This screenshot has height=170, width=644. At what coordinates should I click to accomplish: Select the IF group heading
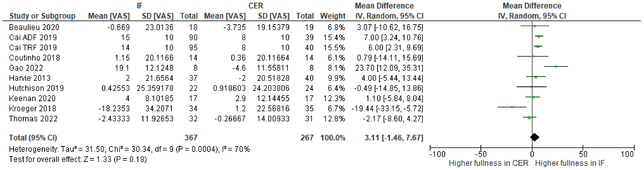point(139,6)
